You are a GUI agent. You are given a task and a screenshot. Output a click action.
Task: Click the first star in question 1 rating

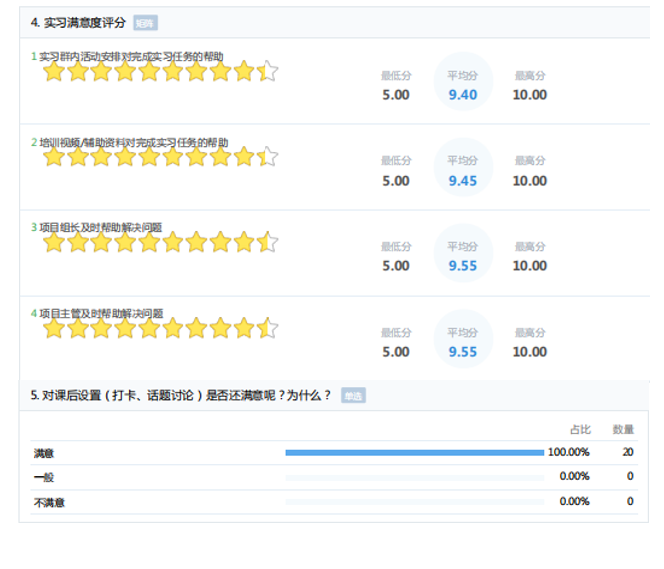[53, 72]
